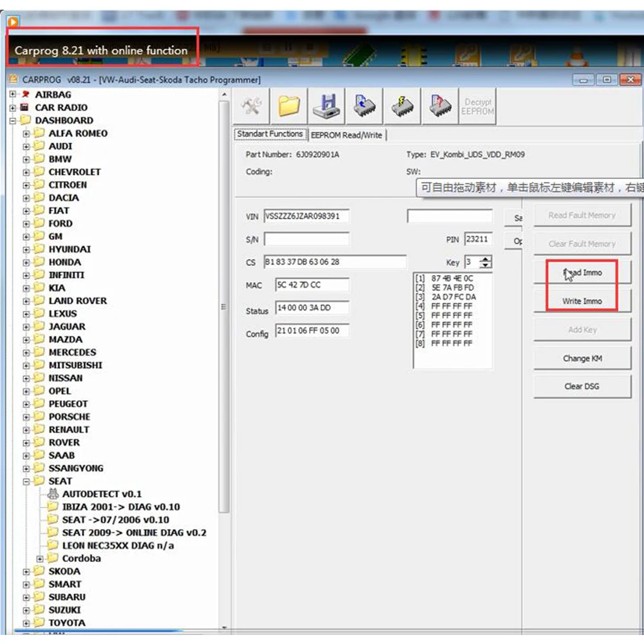Click into the MAC value field
The height and width of the screenshot is (644, 644).
(312, 285)
